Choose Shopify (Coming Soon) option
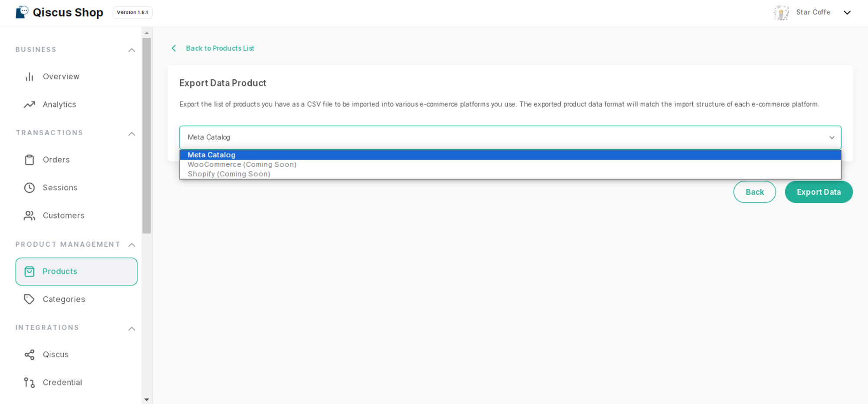Screen dimensions: 868x404 point(510,174)
